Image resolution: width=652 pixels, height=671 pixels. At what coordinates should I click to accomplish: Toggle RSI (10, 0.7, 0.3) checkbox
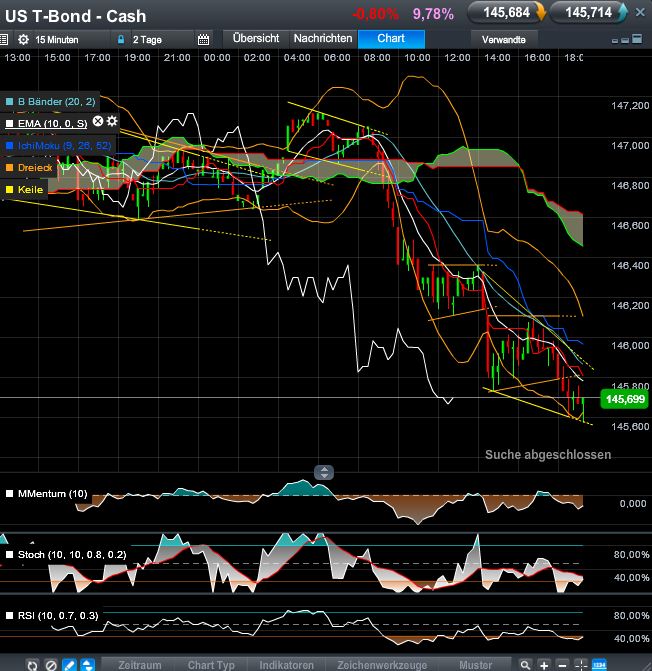[9, 616]
